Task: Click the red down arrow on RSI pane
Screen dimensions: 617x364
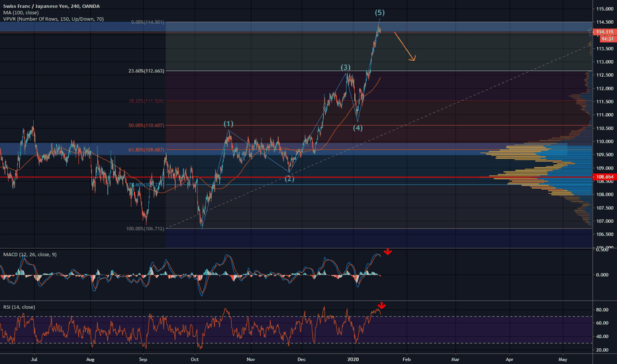Action: (383, 305)
